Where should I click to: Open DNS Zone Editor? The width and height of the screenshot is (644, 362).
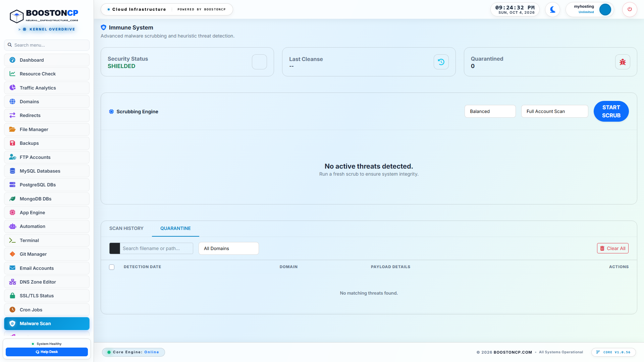pyautogui.click(x=47, y=282)
